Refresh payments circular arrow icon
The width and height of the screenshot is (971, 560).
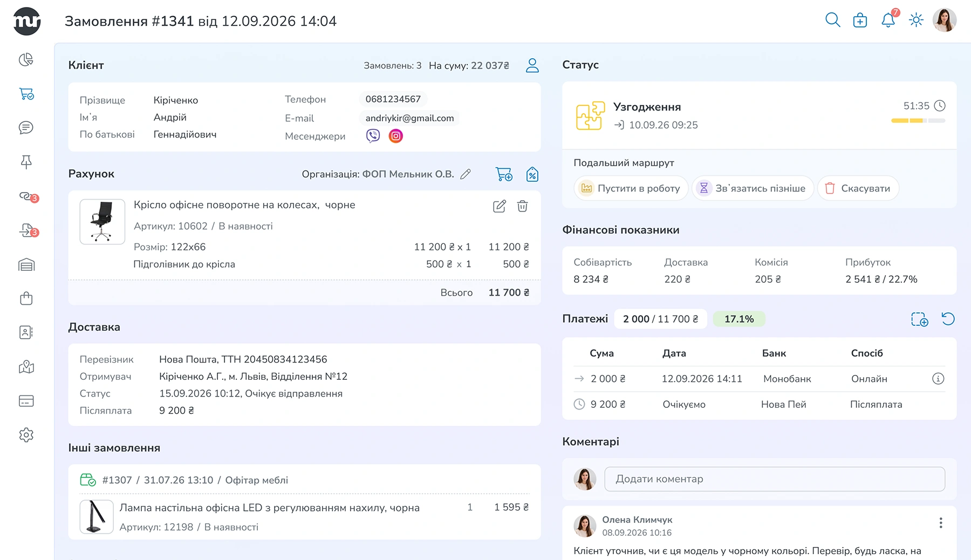coord(948,319)
